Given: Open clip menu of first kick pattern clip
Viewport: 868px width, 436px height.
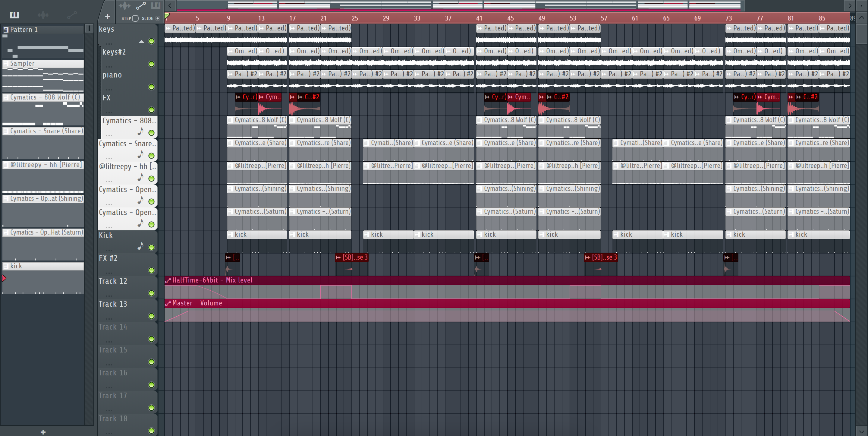Looking at the screenshot, I should click(x=230, y=235).
